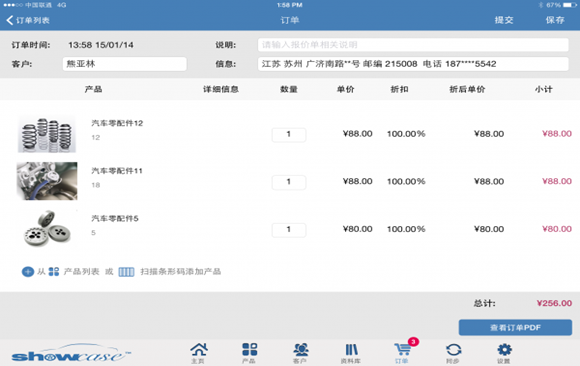This screenshot has height=366, width=580.
Task: Select the 订单 shopping cart icon
Action: (x=402, y=353)
